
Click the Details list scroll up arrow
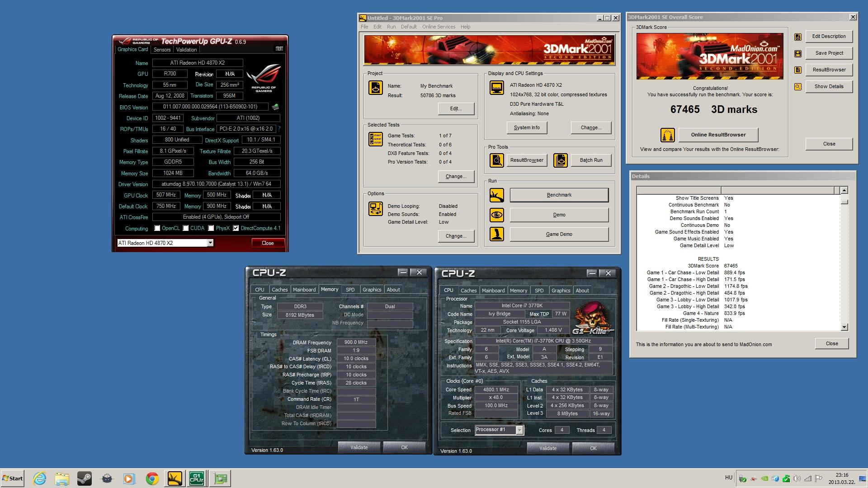click(x=844, y=190)
